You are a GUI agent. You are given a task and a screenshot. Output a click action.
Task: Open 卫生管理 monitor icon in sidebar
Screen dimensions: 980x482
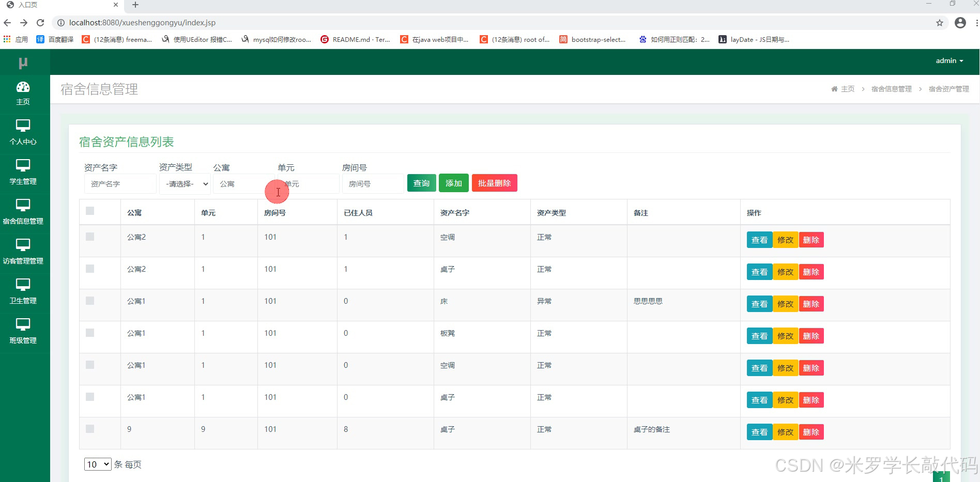click(x=23, y=285)
